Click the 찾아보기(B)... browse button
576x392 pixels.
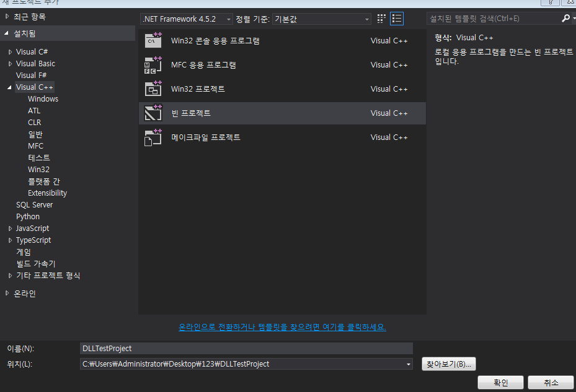coord(448,364)
